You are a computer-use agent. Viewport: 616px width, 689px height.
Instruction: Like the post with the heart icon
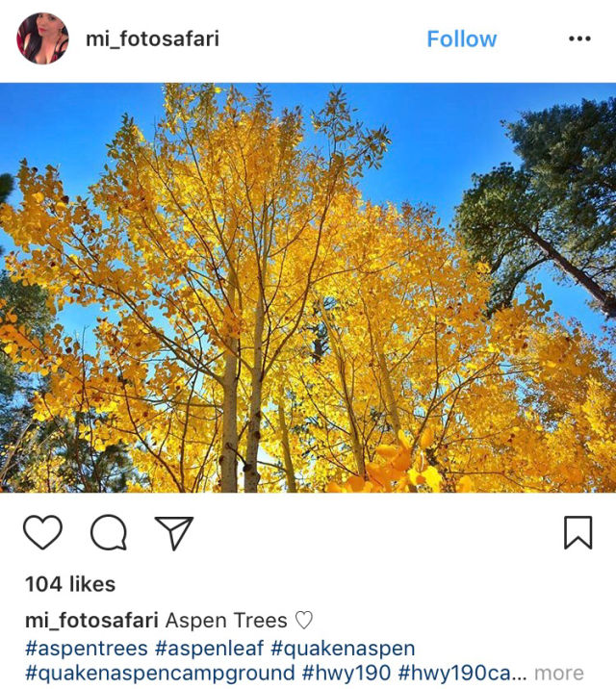(x=42, y=532)
